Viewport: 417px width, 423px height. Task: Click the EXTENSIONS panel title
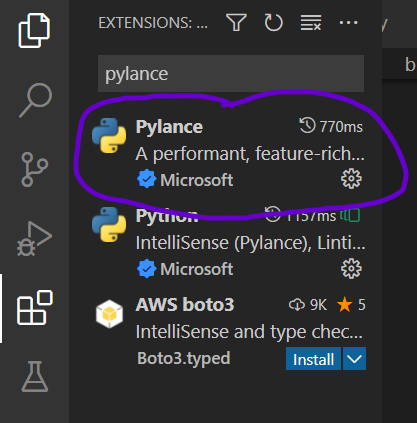click(x=153, y=23)
